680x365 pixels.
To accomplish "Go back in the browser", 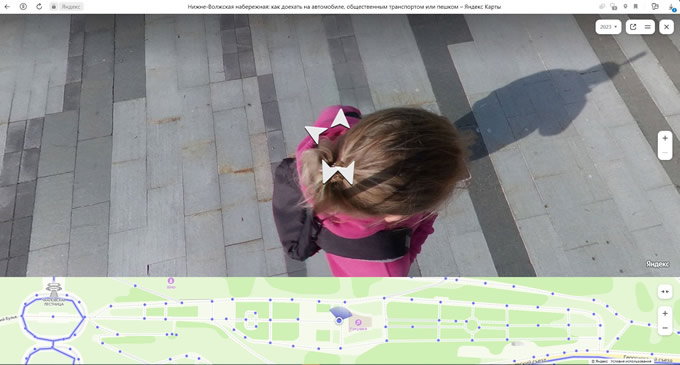I will pos(7,7).
